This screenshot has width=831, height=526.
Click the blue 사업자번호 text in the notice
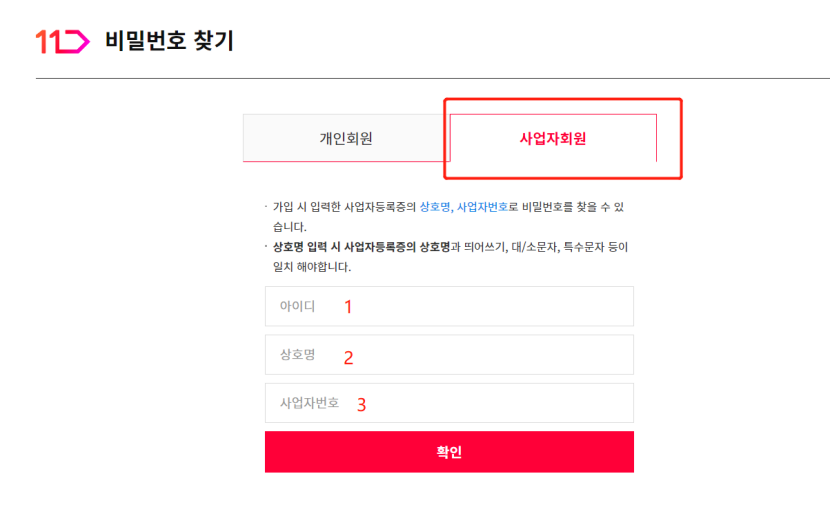[482, 207]
